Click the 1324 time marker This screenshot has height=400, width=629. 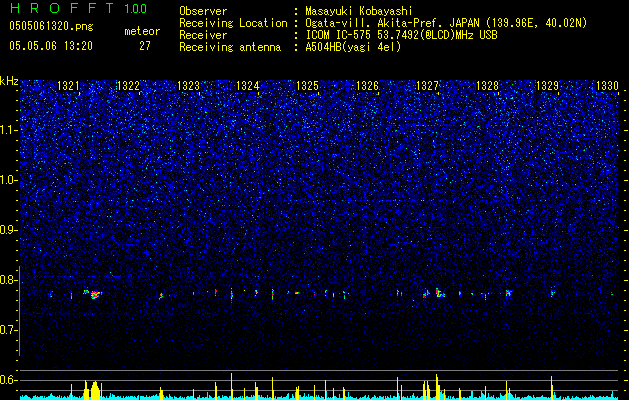pyautogui.click(x=248, y=86)
